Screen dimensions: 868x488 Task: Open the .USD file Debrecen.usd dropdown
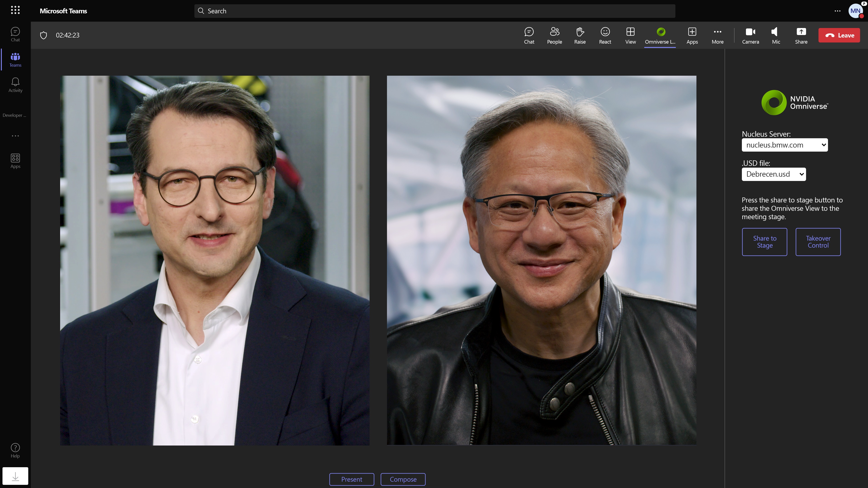click(774, 174)
